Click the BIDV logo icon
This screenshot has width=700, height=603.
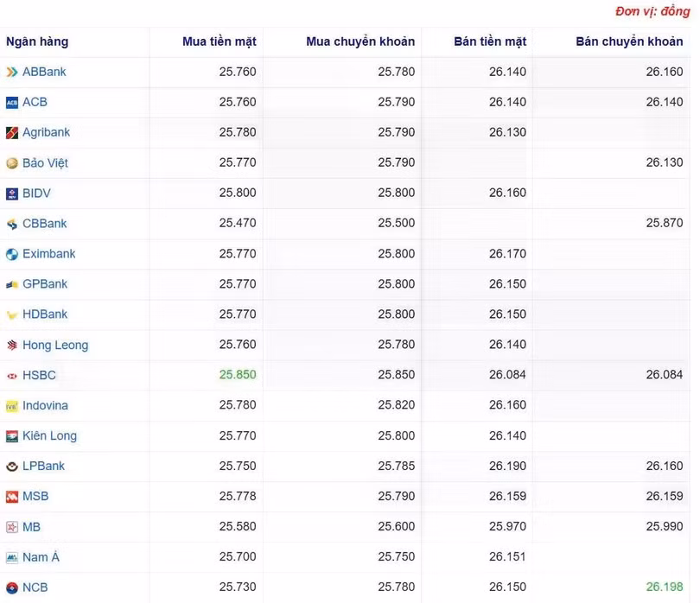12,194
